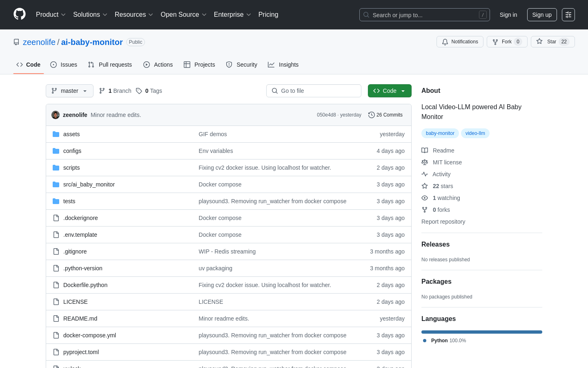Image resolution: width=588 pixels, height=368 pixels.
Task: Switch to the Pull requests tab
Action: pos(110,65)
